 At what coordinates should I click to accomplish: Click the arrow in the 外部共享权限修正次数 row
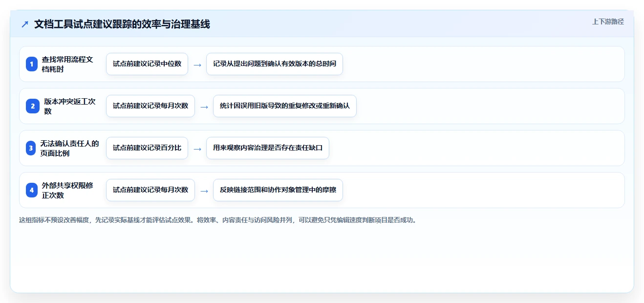[204, 191]
